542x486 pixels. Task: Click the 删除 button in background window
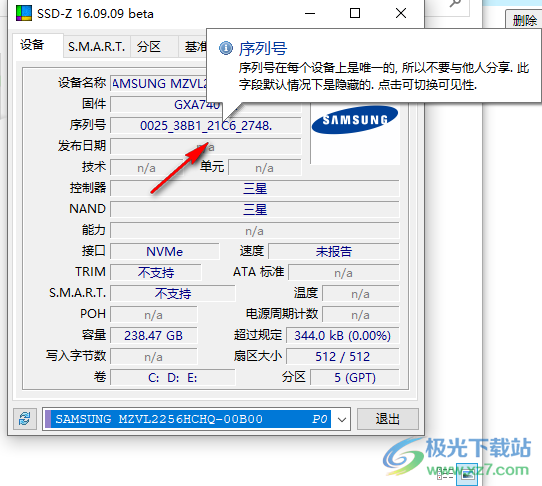pyautogui.click(x=524, y=20)
